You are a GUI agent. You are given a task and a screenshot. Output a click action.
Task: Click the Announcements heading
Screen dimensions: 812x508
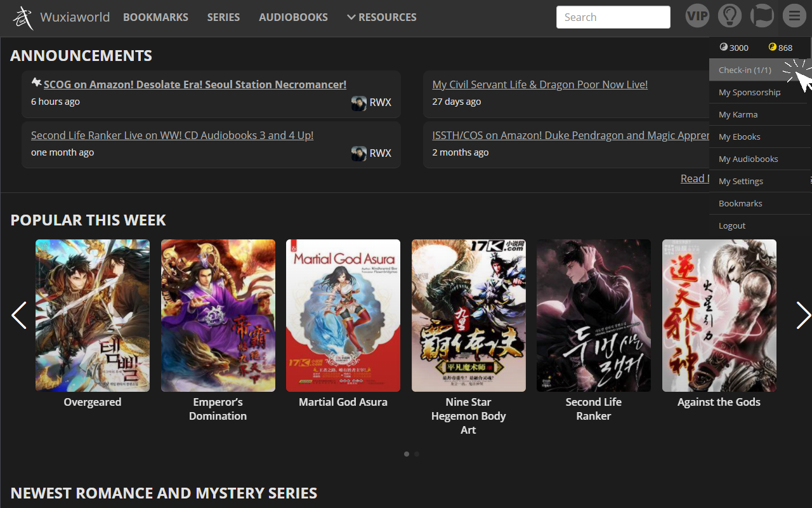click(x=81, y=55)
